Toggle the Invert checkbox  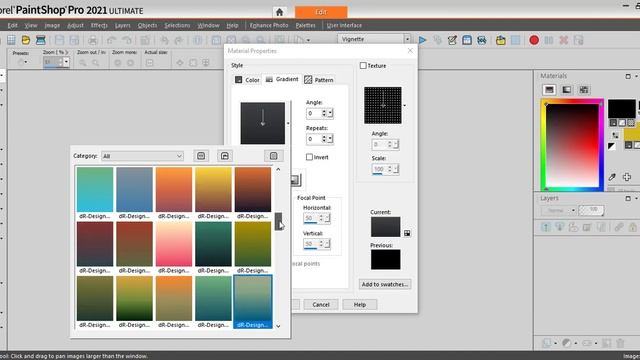point(309,157)
